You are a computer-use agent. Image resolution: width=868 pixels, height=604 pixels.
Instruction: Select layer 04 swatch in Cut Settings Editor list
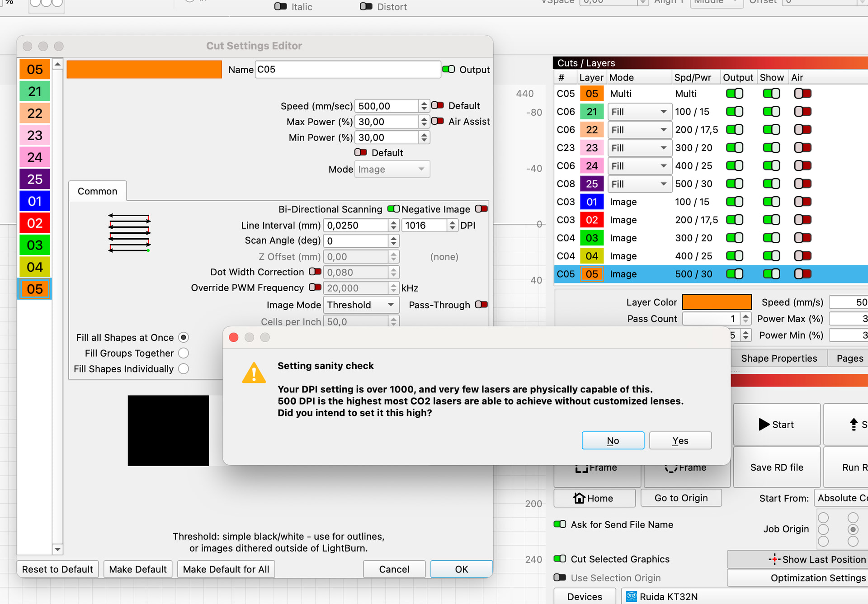[35, 267]
